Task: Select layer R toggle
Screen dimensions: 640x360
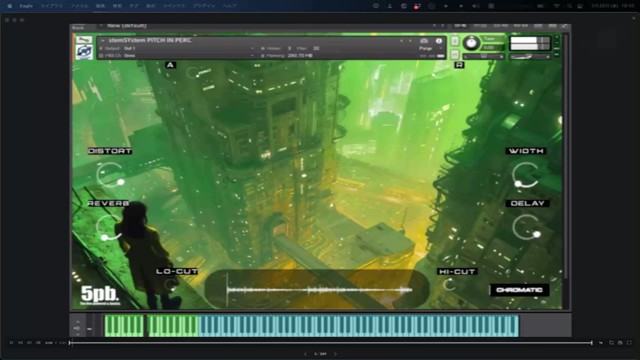Action: tap(459, 65)
